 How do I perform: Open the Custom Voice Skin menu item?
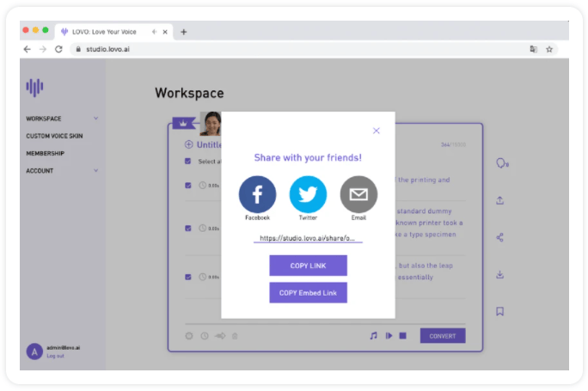pos(54,136)
